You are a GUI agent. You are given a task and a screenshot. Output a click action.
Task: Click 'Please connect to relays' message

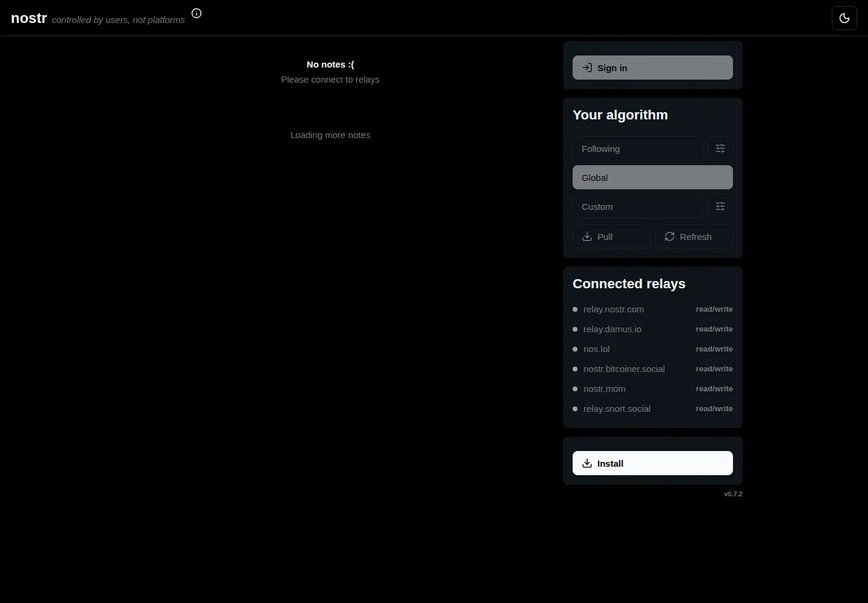coord(330,80)
